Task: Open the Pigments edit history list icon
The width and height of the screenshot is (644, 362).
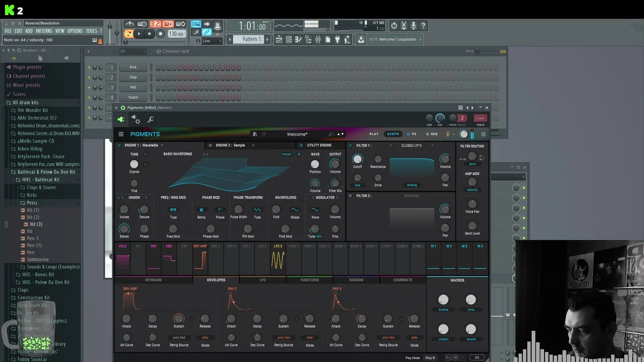Action: pos(455,357)
